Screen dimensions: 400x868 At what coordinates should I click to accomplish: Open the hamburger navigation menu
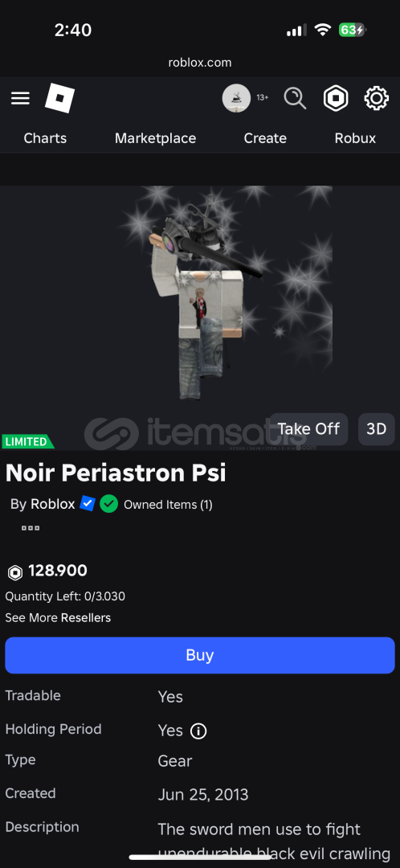[20, 99]
